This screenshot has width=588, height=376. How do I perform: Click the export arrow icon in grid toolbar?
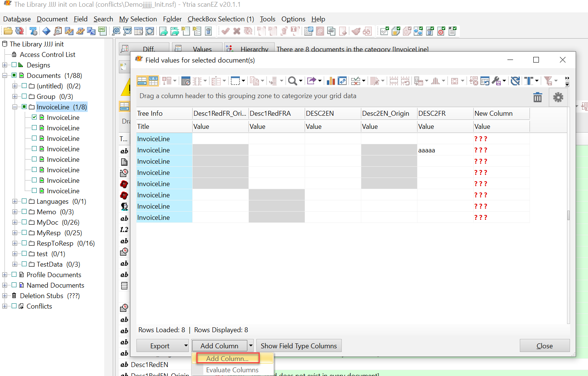pyautogui.click(x=311, y=81)
